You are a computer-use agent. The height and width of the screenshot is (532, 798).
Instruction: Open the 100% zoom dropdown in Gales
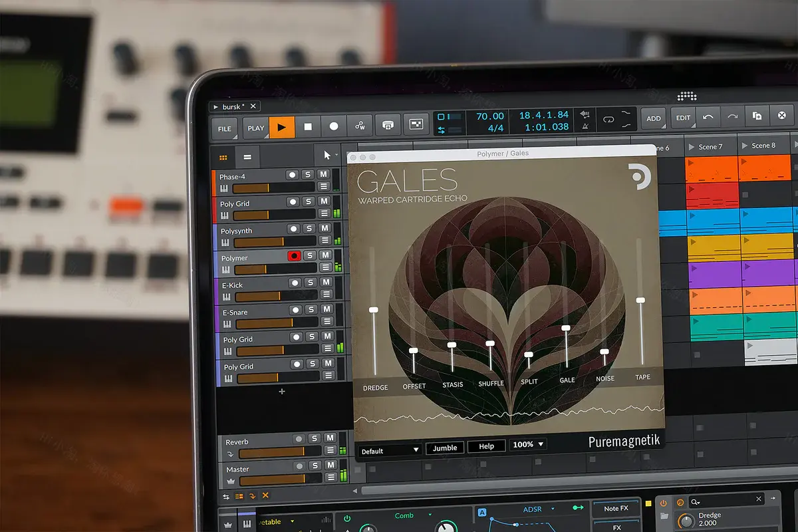point(527,445)
